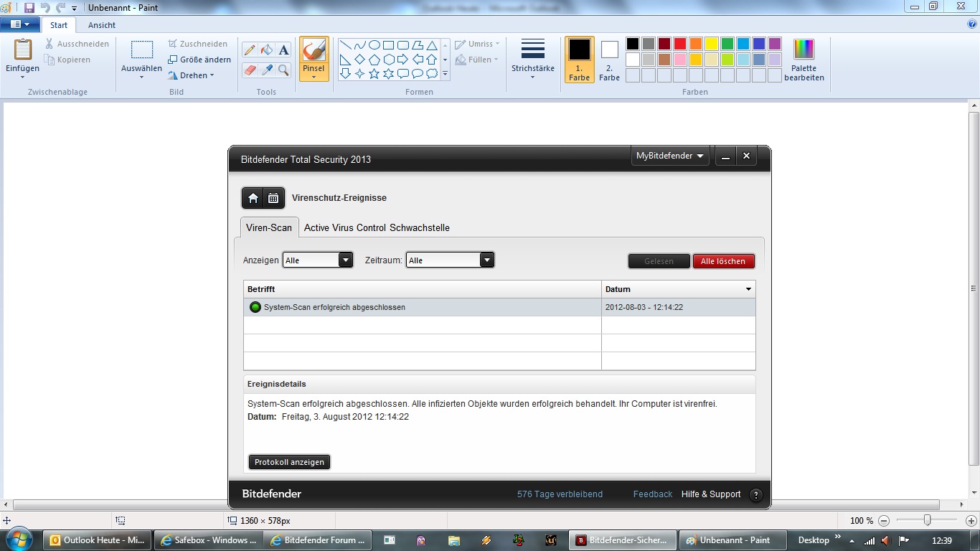Select the Color picker eyedropper tool
This screenshot has width=980, height=551.
(267, 70)
